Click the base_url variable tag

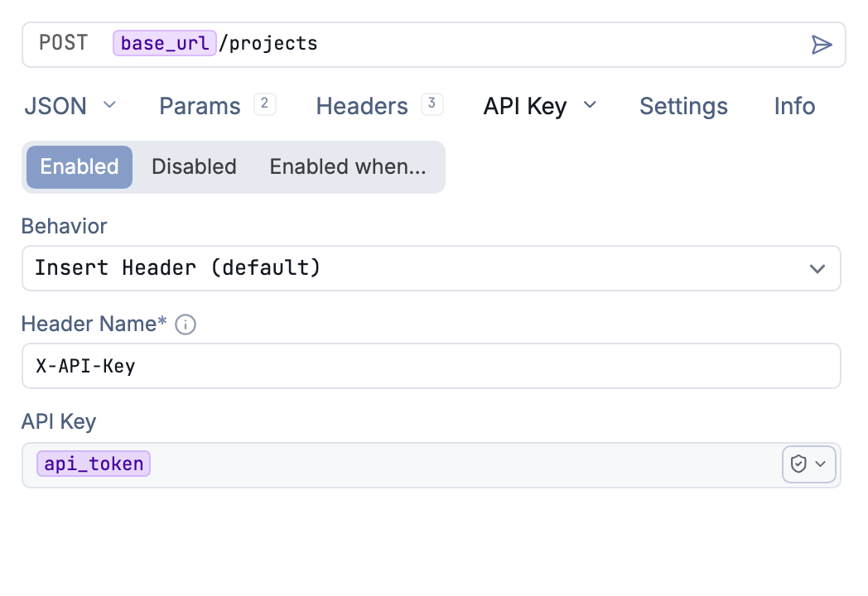[x=165, y=43]
